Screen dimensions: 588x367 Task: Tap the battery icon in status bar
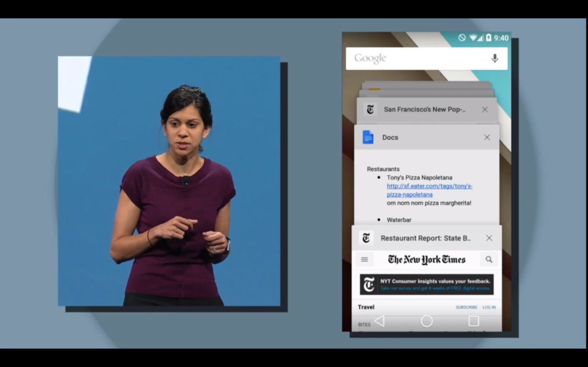click(489, 38)
